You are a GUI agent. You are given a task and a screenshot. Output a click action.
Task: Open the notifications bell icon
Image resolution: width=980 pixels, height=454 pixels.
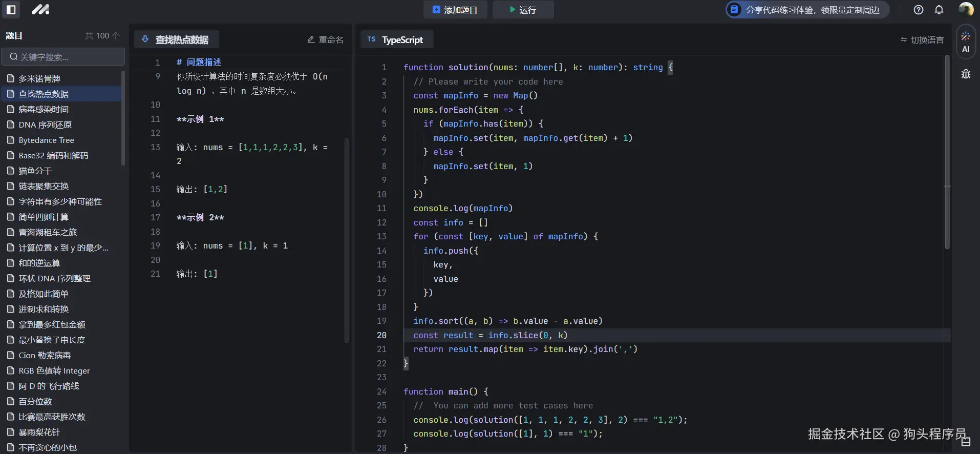pos(939,10)
